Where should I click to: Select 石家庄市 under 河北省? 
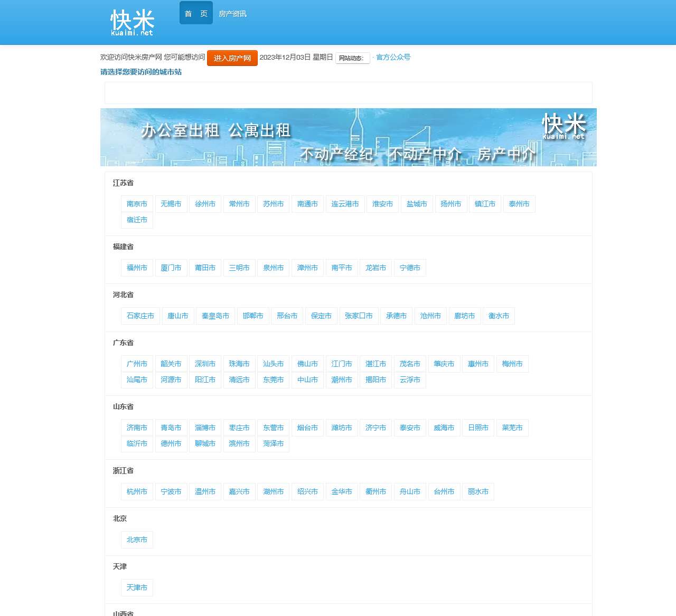140,316
